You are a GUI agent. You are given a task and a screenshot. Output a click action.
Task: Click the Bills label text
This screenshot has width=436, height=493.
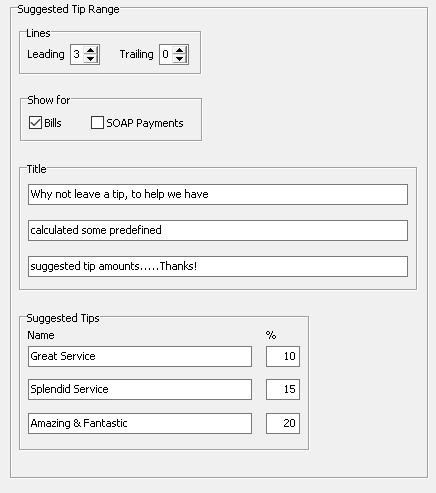[53, 123]
